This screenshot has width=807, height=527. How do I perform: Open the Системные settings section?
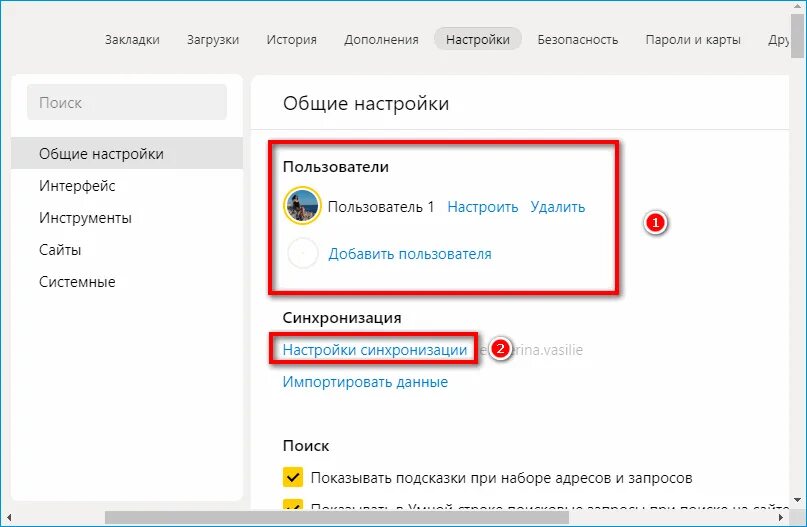[77, 282]
